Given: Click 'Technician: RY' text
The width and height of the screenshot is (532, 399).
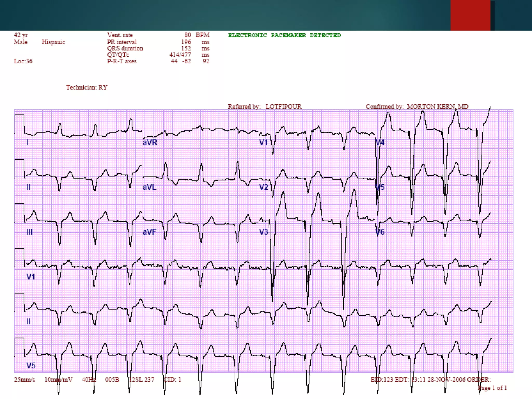Looking at the screenshot, I should 87,87.
